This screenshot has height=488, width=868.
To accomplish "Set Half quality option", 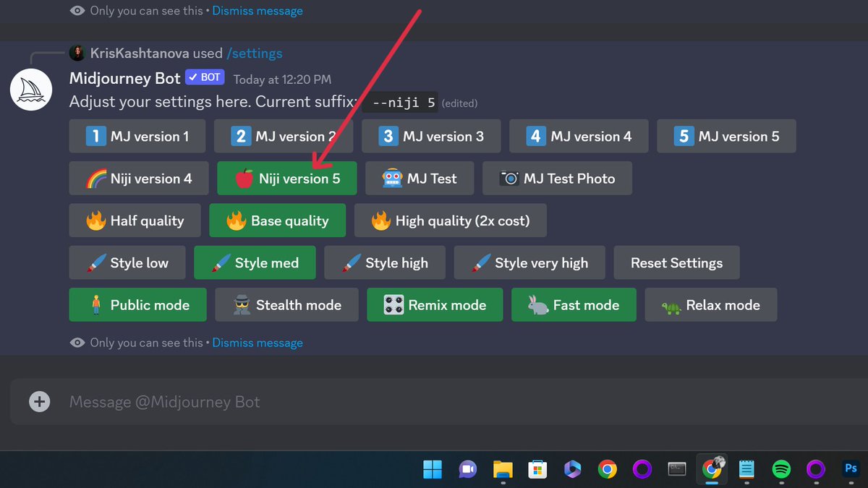I will [x=135, y=221].
